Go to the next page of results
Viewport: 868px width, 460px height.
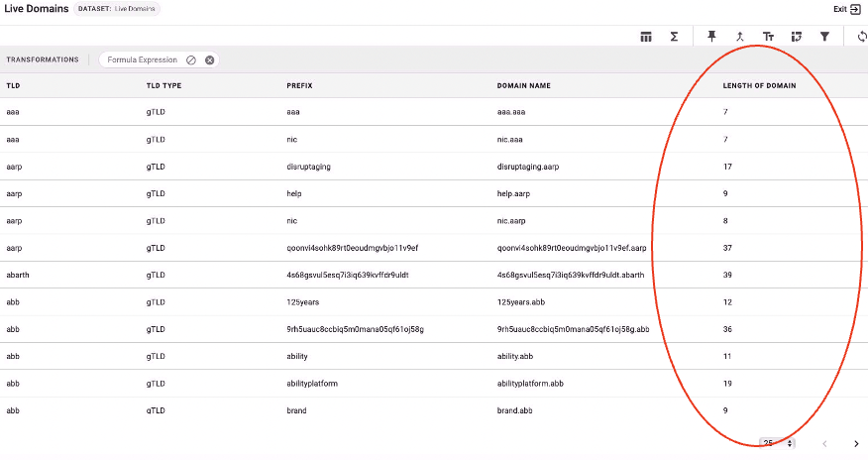(x=856, y=443)
